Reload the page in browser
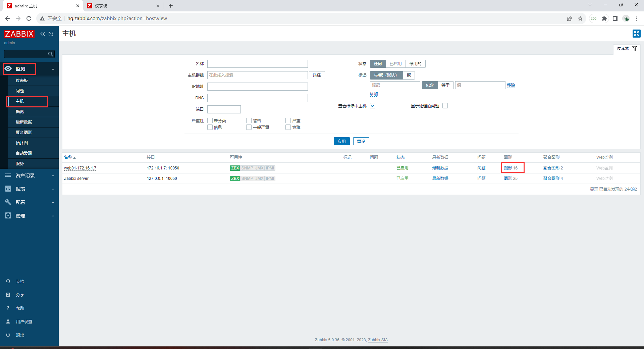This screenshot has height=349, width=644. pos(29,18)
